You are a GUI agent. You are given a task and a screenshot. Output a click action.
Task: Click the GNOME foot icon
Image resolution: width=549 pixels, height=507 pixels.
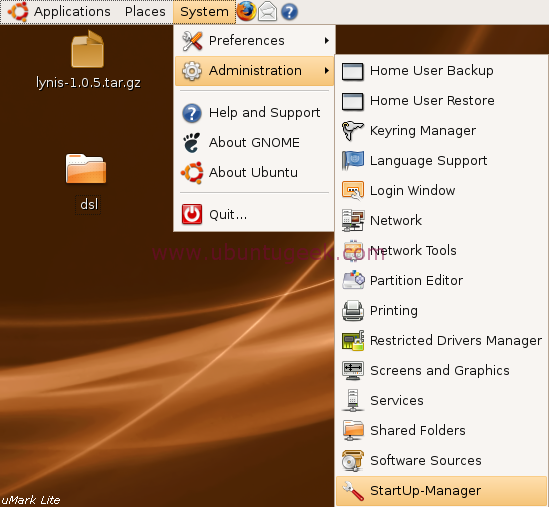click(192, 143)
